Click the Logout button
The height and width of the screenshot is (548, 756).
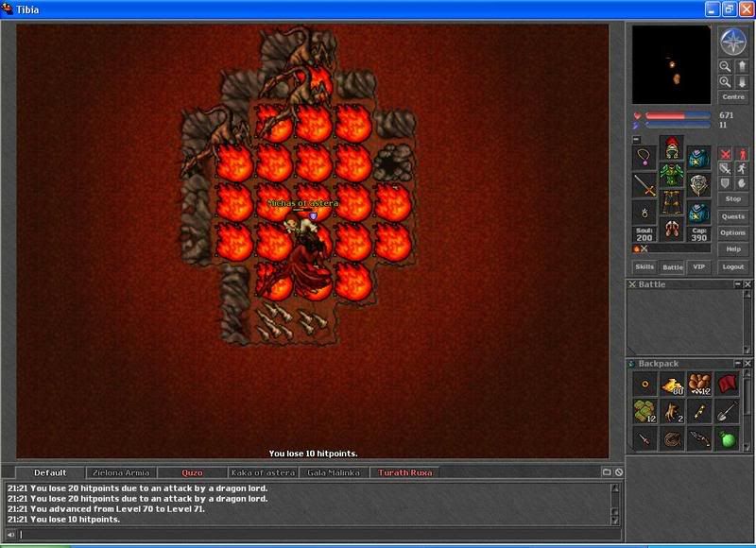click(x=733, y=266)
